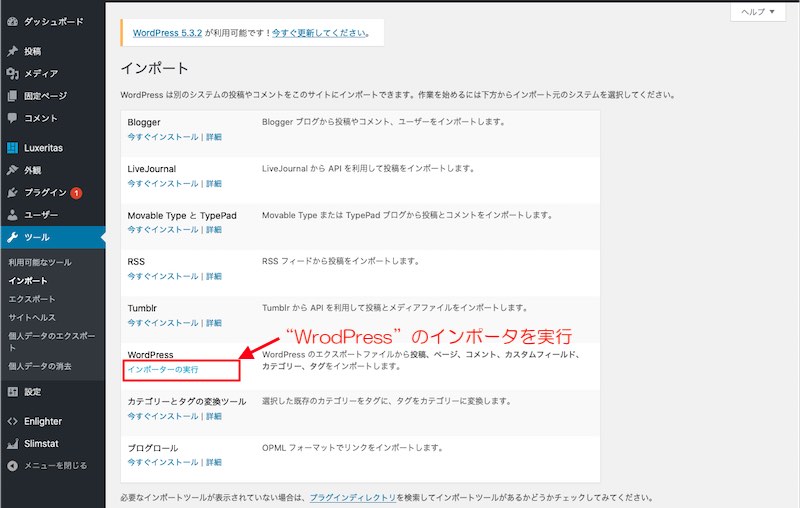The height and width of the screenshot is (508, 800).
Task: Go to 利用可能なツール submenu
Action: pyautogui.click(x=40, y=262)
